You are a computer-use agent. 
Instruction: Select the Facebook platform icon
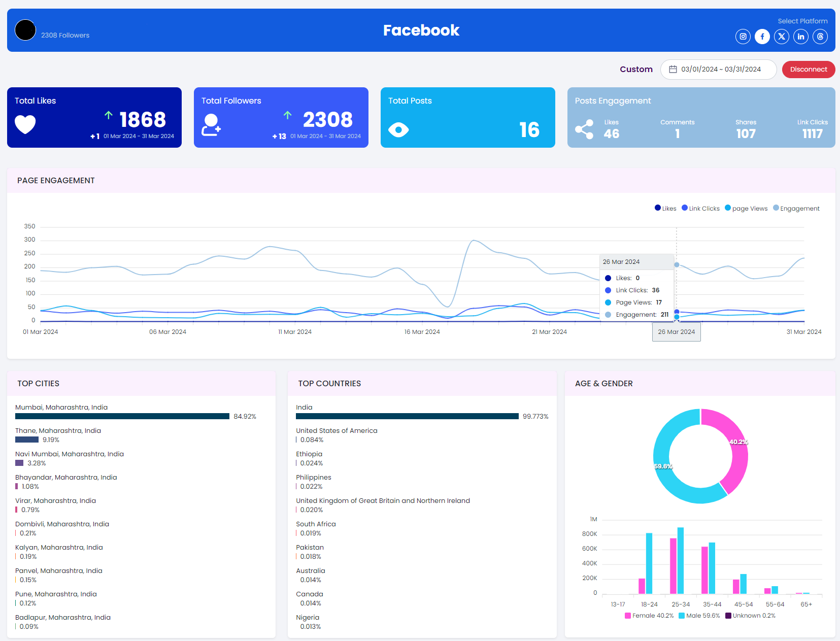pyautogui.click(x=762, y=36)
